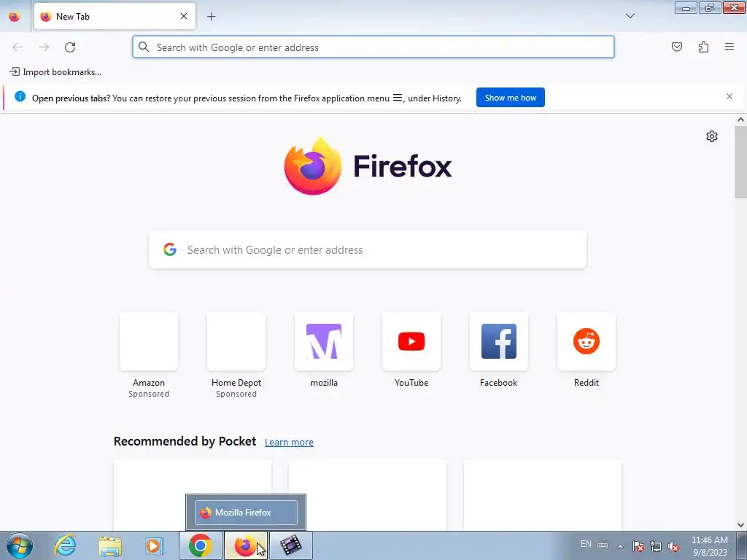
Task: Click the Mozilla Firefox taskbar preview label
Action: [246, 513]
